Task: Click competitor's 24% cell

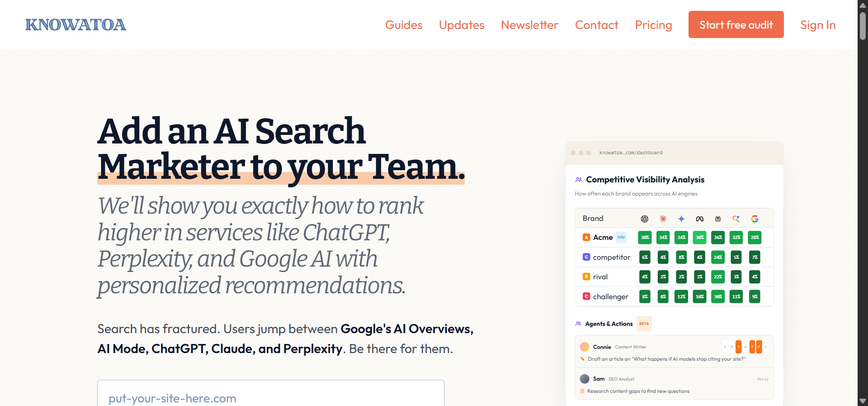Action: point(718,257)
